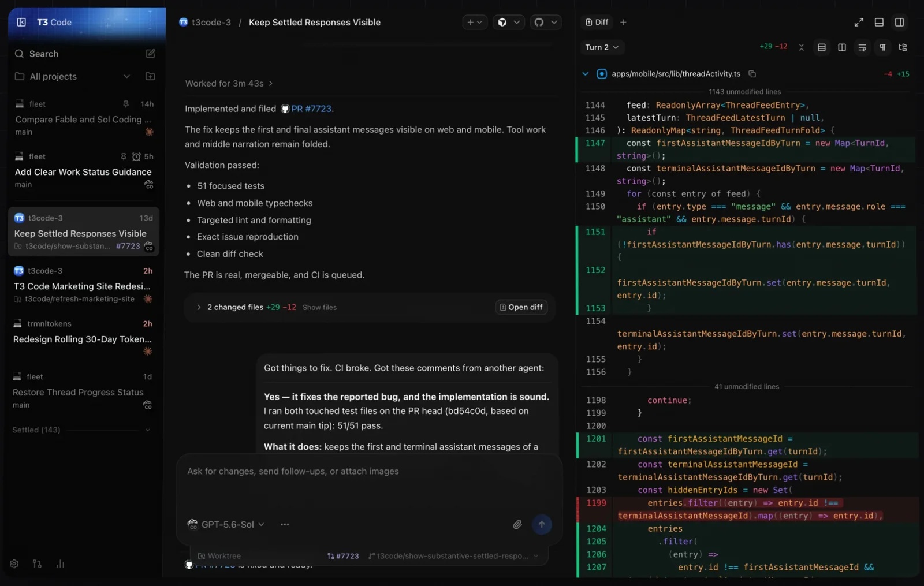The height and width of the screenshot is (586, 924).
Task: Toggle whitespace pilcrow display
Action: click(882, 47)
